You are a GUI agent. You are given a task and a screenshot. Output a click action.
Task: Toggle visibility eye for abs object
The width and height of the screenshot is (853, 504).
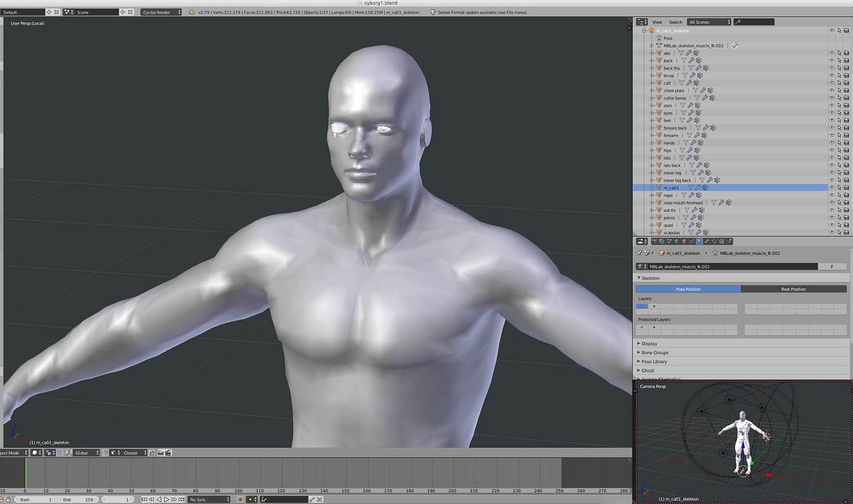tap(831, 53)
